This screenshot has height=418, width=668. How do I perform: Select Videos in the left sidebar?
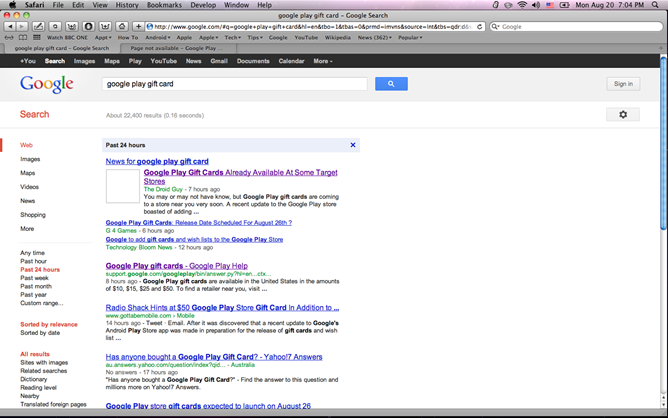29,187
